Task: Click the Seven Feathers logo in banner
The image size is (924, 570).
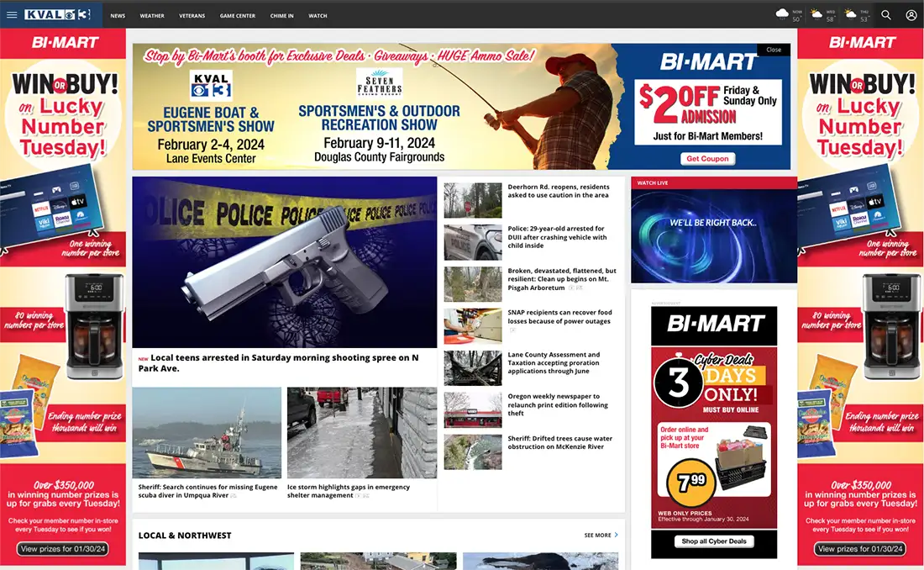Action: [380, 82]
